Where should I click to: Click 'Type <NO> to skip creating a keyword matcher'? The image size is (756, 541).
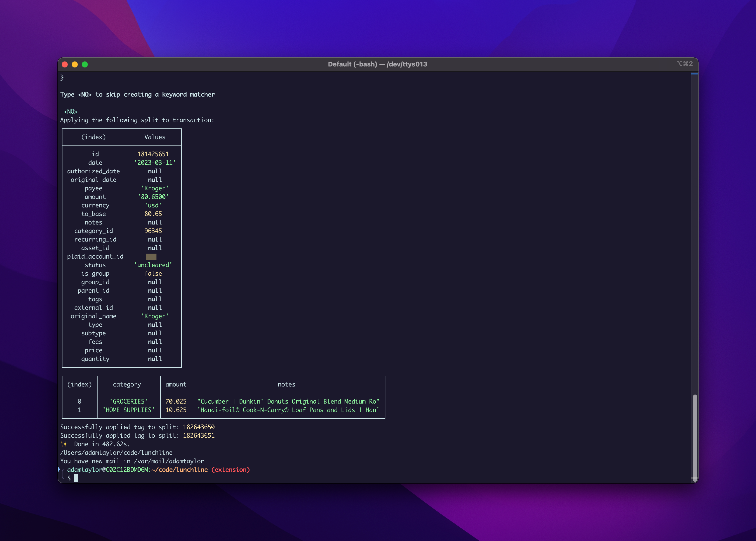click(137, 94)
